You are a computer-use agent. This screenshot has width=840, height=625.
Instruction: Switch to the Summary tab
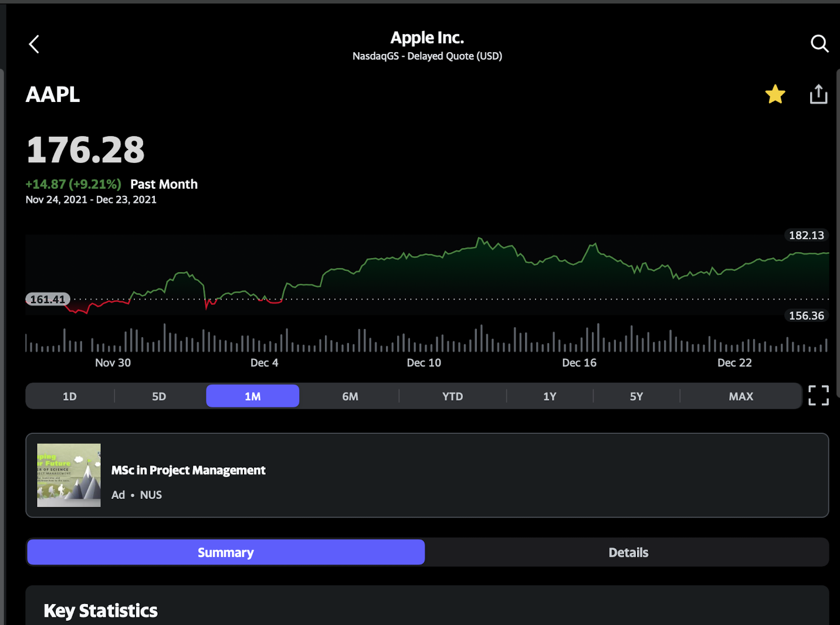pos(226,552)
